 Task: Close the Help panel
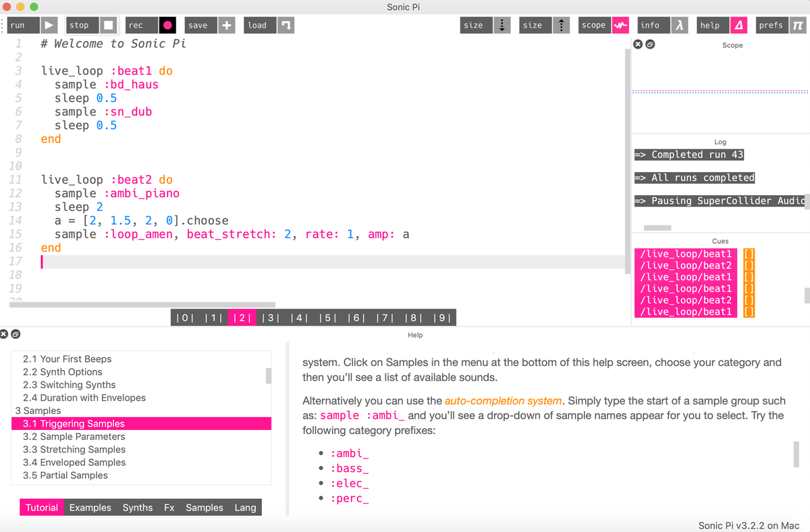coord(4,334)
